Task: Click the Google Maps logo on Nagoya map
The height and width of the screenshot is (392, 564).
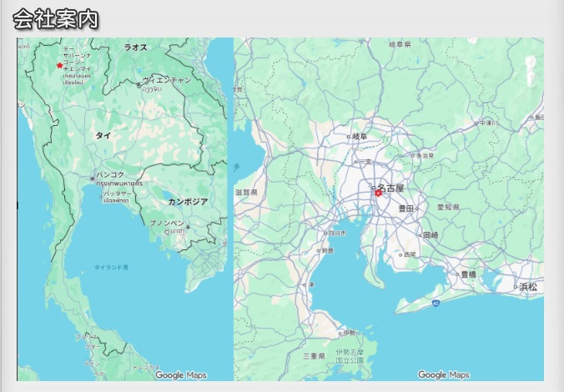Action: pyautogui.click(x=443, y=375)
